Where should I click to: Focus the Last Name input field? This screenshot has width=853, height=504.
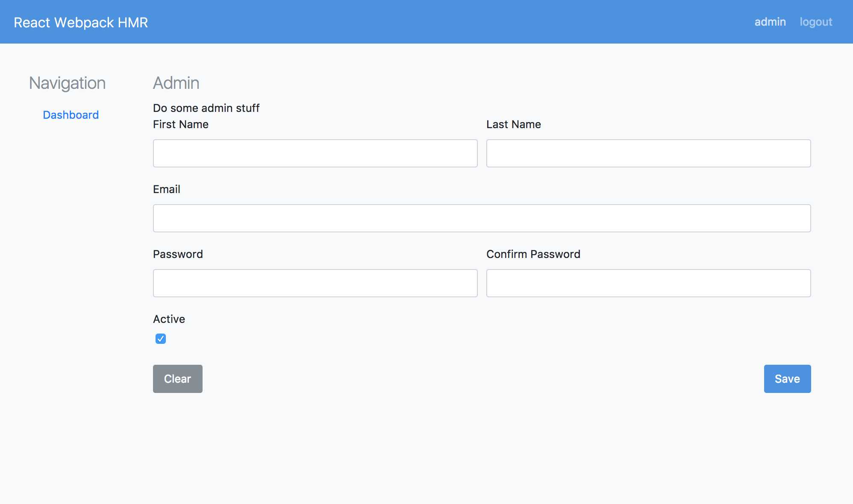[648, 153]
